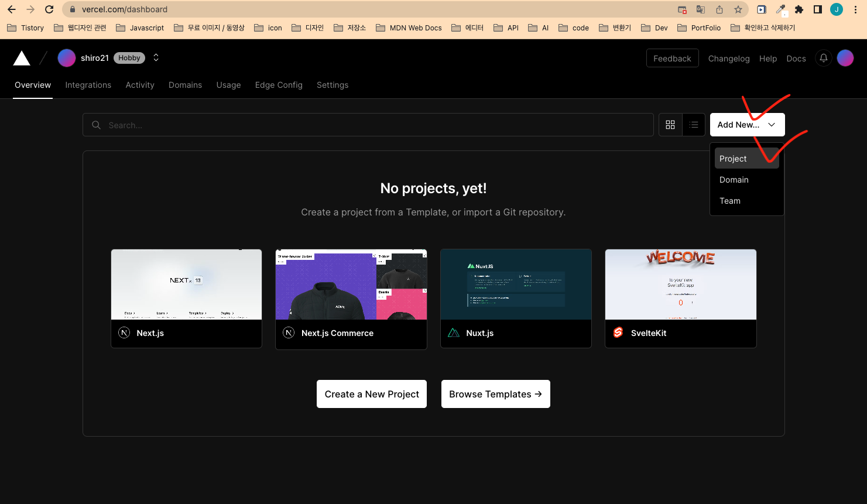This screenshot has width=867, height=504.
Task: Open the PortFolio bookmark folder
Action: [x=699, y=28]
